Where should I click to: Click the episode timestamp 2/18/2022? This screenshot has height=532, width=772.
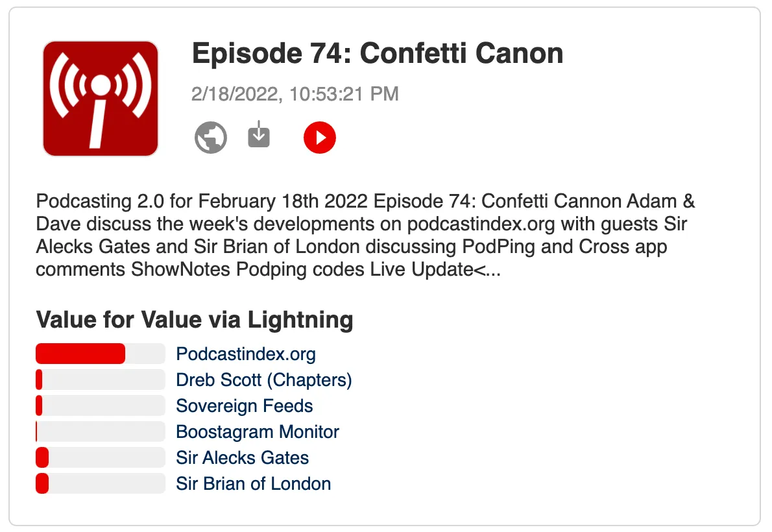pos(295,94)
